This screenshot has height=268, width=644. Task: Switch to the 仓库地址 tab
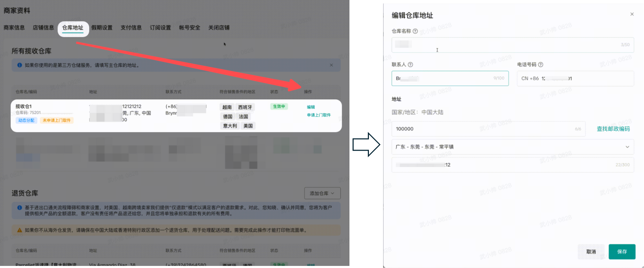click(x=73, y=28)
